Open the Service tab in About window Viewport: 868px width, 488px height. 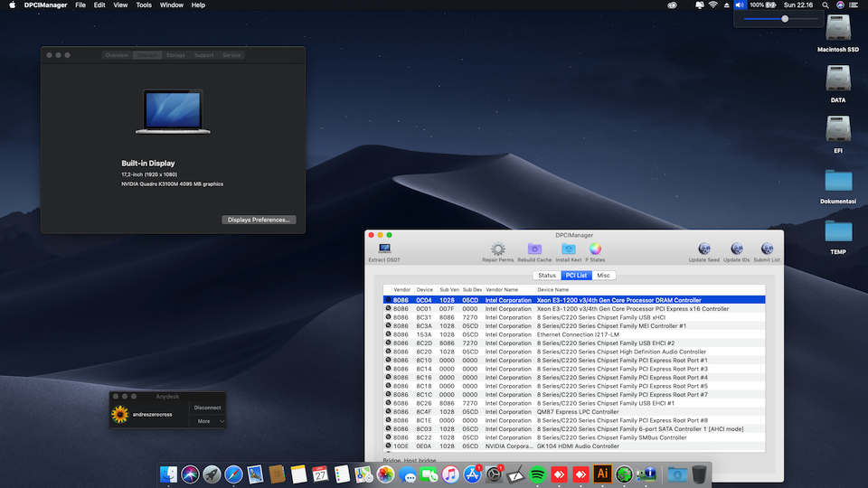click(x=231, y=55)
